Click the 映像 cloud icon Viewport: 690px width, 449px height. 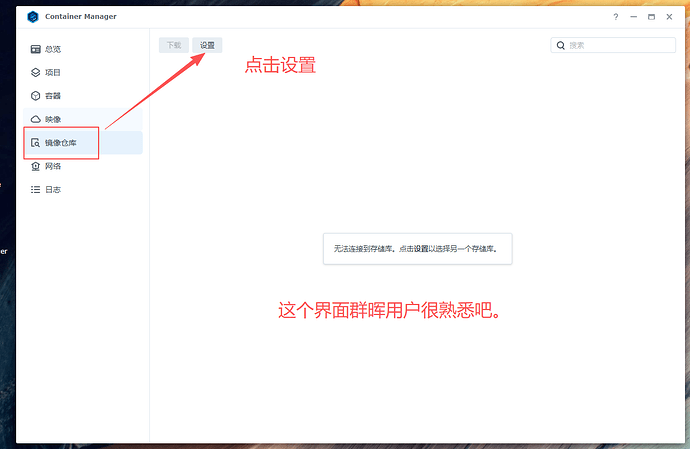point(35,119)
